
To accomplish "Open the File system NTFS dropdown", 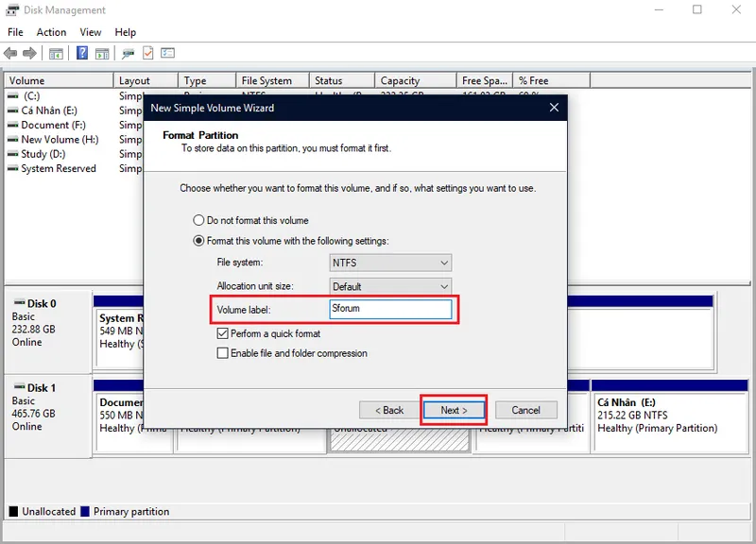I will pyautogui.click(x=390, y=263).
